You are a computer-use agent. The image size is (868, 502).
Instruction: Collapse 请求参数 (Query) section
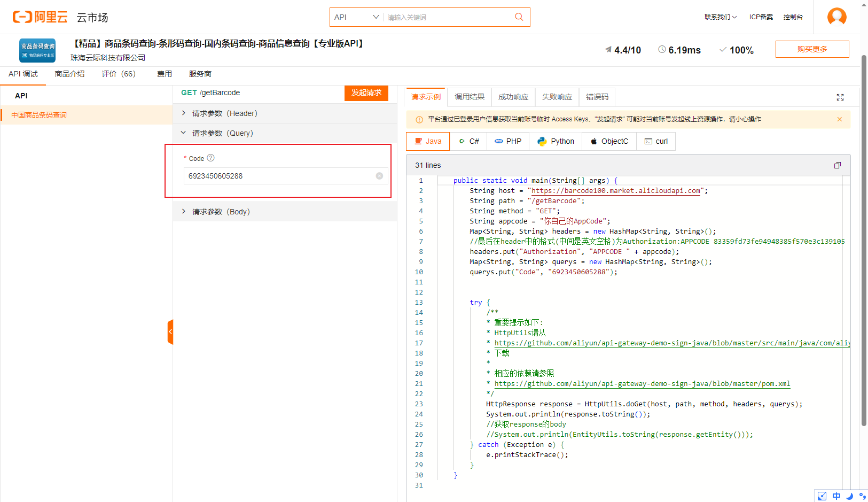point(285,133)
